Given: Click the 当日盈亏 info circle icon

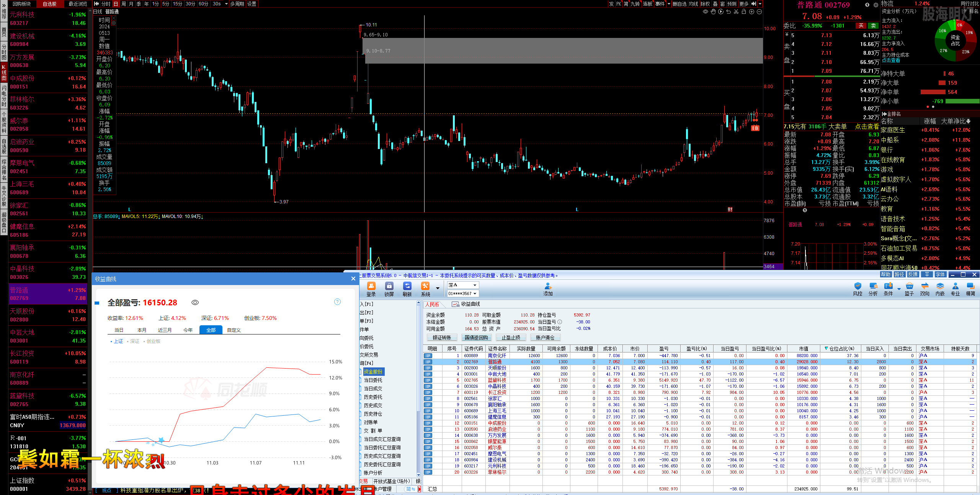Looking at the screenshot, I should tap(560, 322).
